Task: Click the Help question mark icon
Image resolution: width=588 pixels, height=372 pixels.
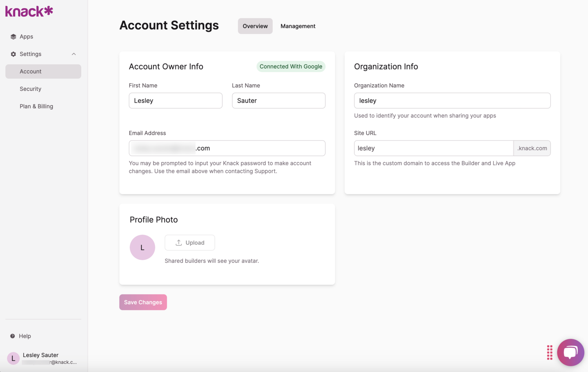Action: [x=13, y=336]
